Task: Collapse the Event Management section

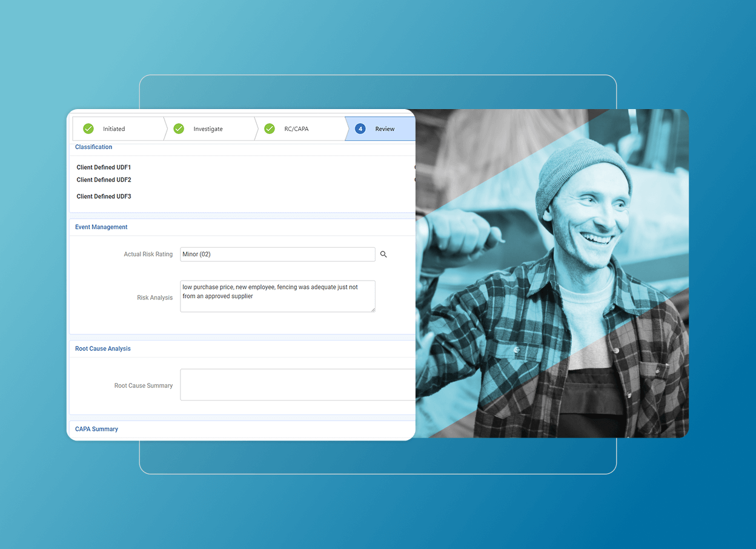Action: click(x=101, y=227)
